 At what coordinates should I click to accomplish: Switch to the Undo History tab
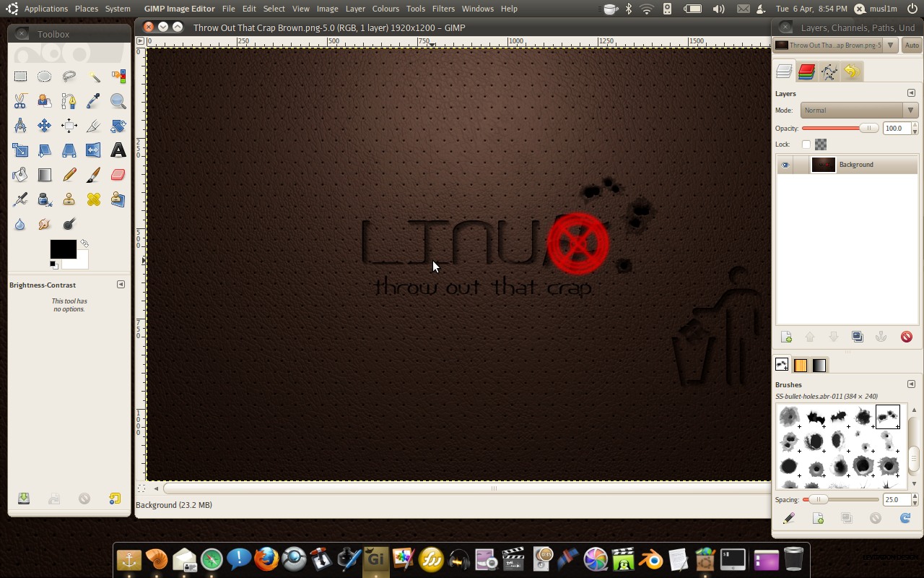(852, 72)
